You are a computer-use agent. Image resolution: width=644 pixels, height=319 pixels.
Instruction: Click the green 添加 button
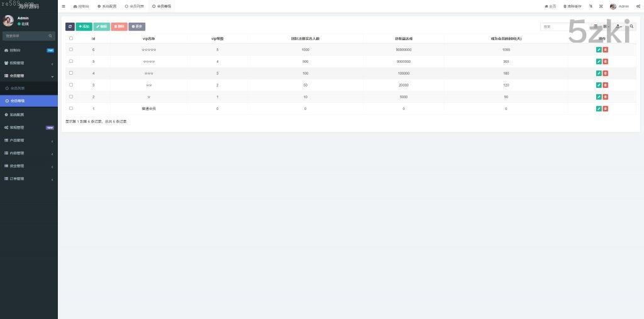(84, 26)
